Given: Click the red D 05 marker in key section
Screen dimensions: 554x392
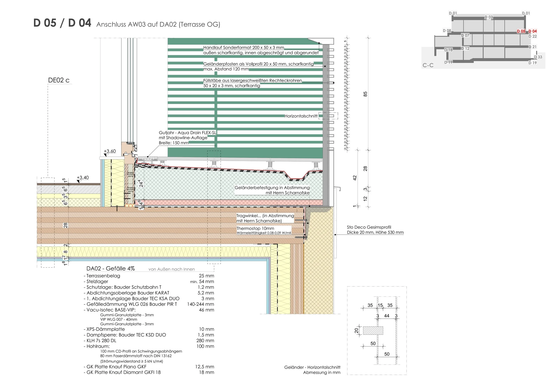Looking at the screenshot, I should [x=521, y=31].
